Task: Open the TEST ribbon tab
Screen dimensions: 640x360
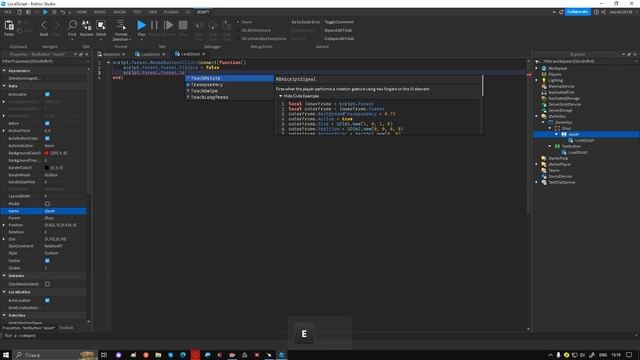Action: point(137,12)
